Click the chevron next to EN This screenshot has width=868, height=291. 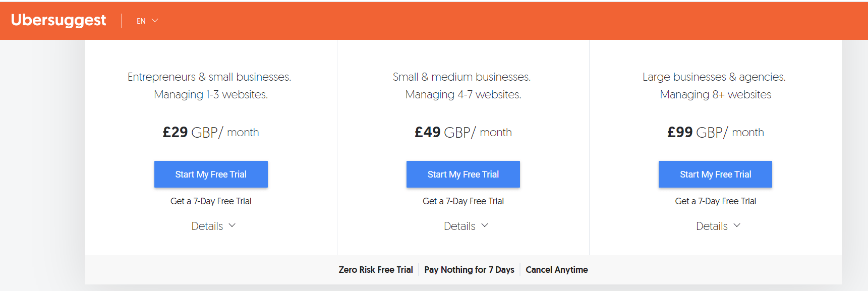(x=155, y=21)
